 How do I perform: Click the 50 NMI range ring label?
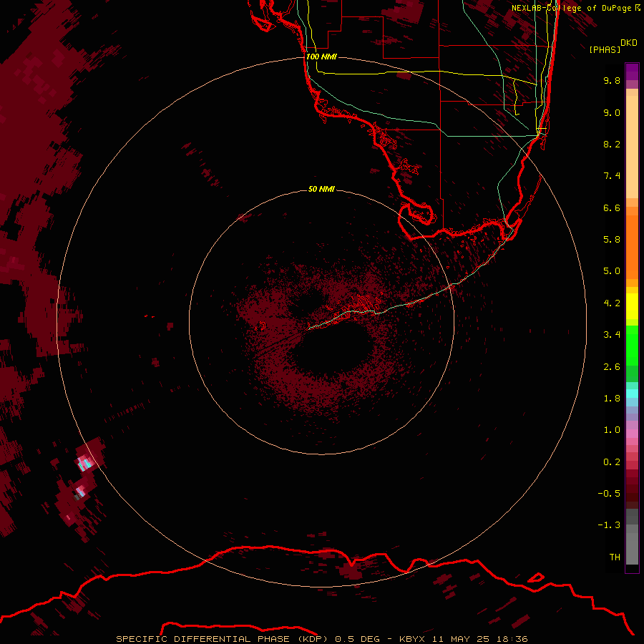tap(321, 189)
